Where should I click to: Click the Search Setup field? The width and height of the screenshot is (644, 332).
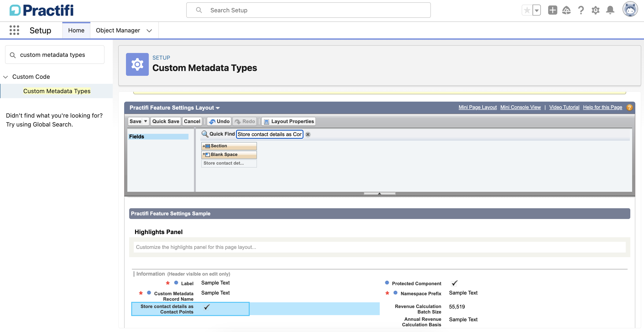tap(308, 10)
